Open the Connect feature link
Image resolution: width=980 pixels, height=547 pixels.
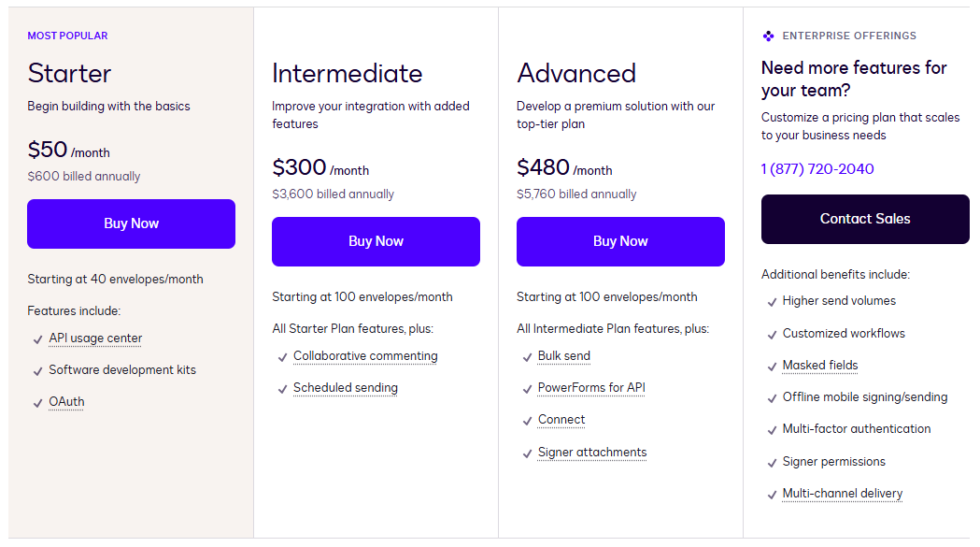[x=561, y=420]
